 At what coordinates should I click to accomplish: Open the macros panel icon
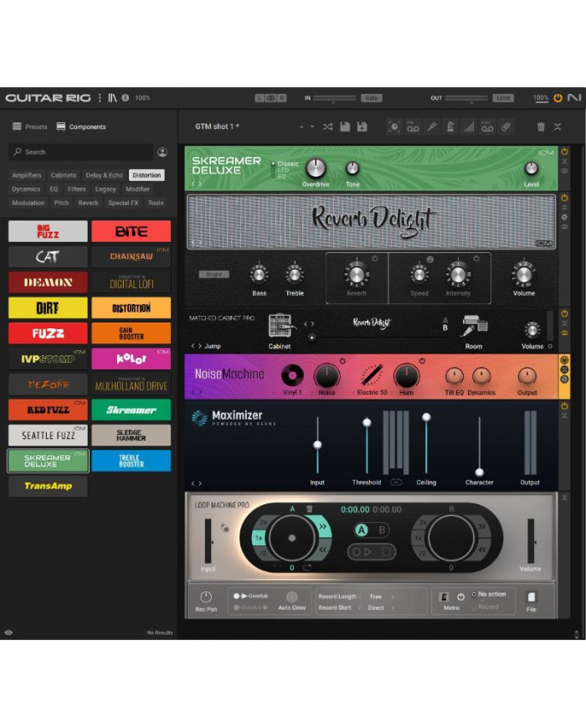point(394,126)
